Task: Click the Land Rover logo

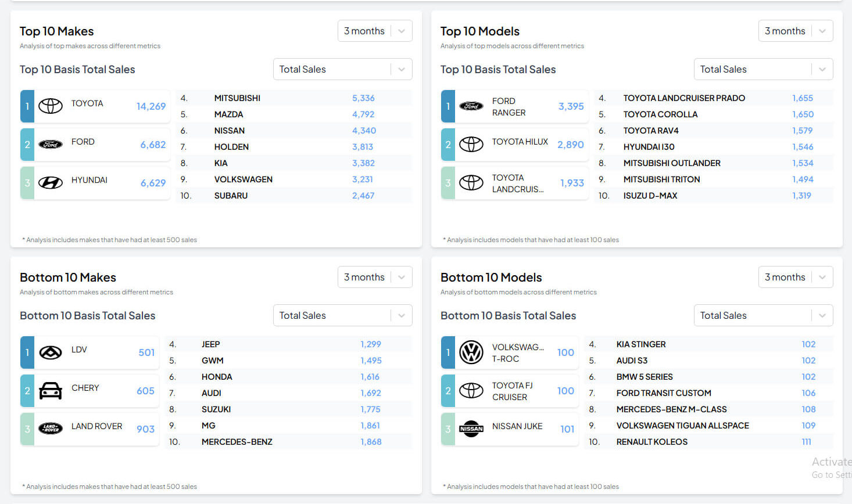Action: click(51, 429)
